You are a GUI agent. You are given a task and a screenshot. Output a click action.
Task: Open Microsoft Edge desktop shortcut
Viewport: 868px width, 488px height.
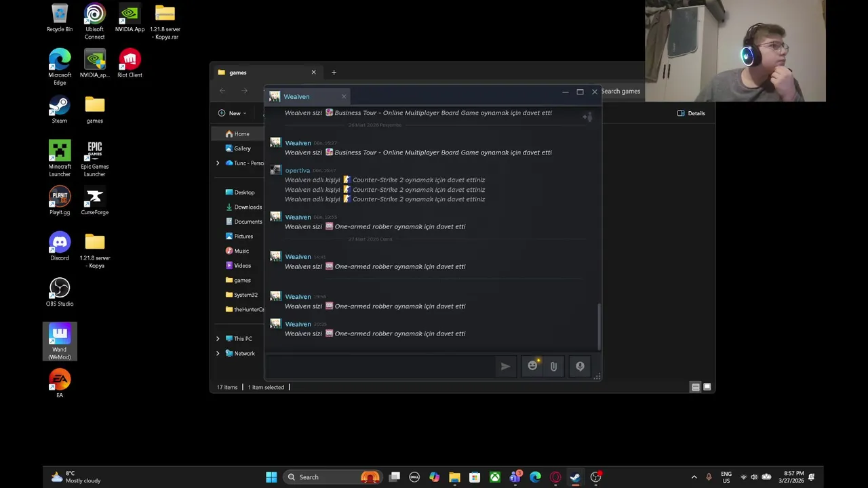60,67
